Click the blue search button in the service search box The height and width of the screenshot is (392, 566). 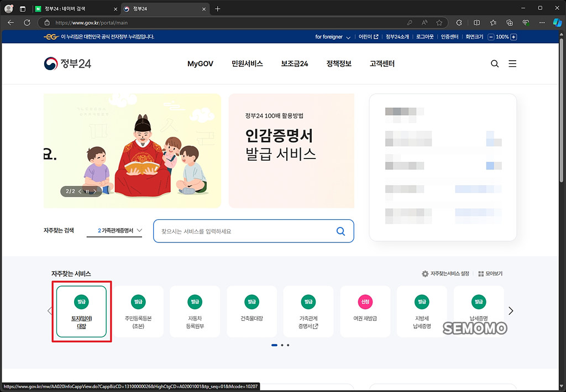[340, 231]
